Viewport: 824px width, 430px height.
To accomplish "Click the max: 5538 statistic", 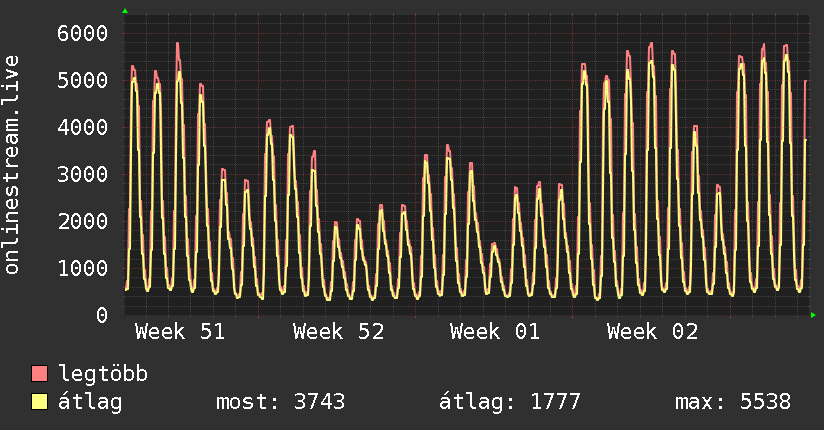I will [x=733, y=402].
